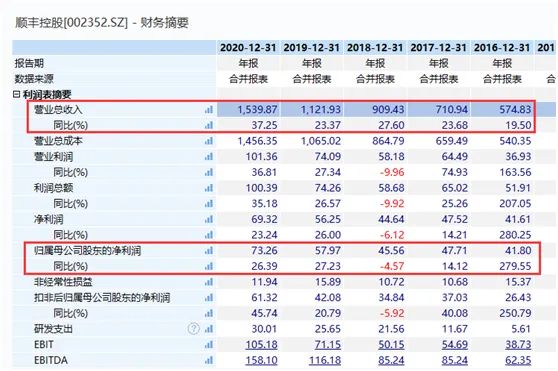
Task: Select the 报告期 row label
Action: [29, 63]
